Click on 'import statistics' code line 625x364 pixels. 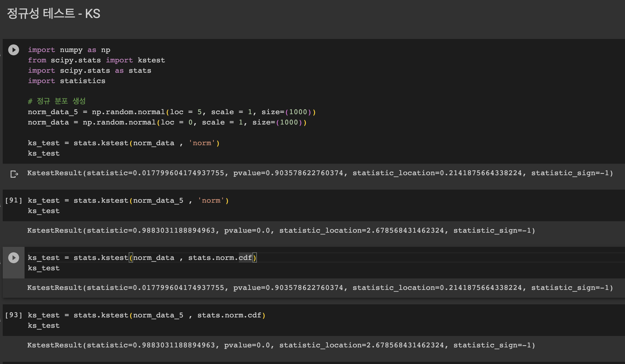click(67, 81)
